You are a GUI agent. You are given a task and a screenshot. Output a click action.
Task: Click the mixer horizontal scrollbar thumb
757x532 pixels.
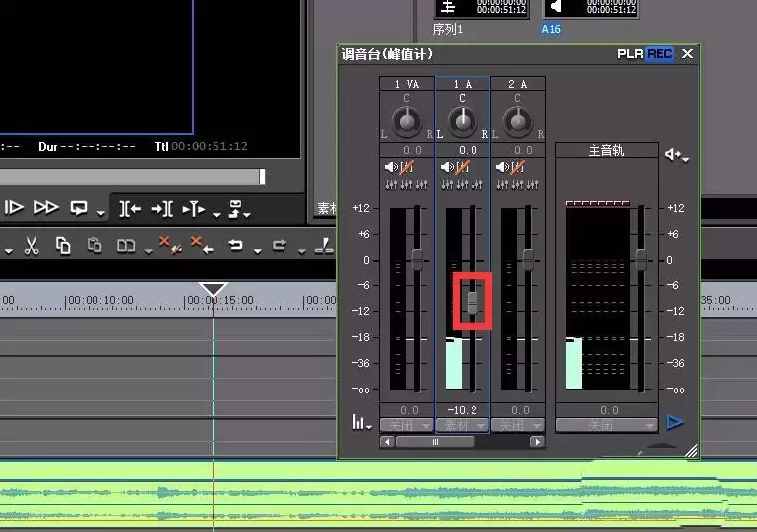[435, 442]
